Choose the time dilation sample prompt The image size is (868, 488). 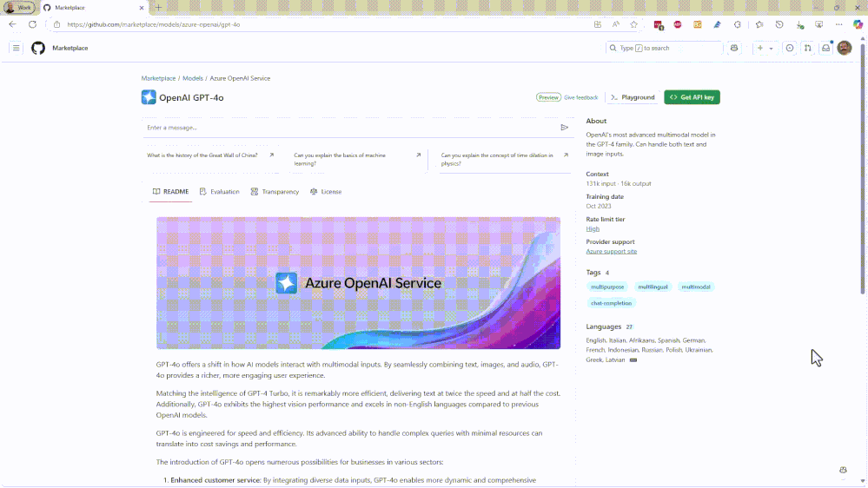click(505, 160)
